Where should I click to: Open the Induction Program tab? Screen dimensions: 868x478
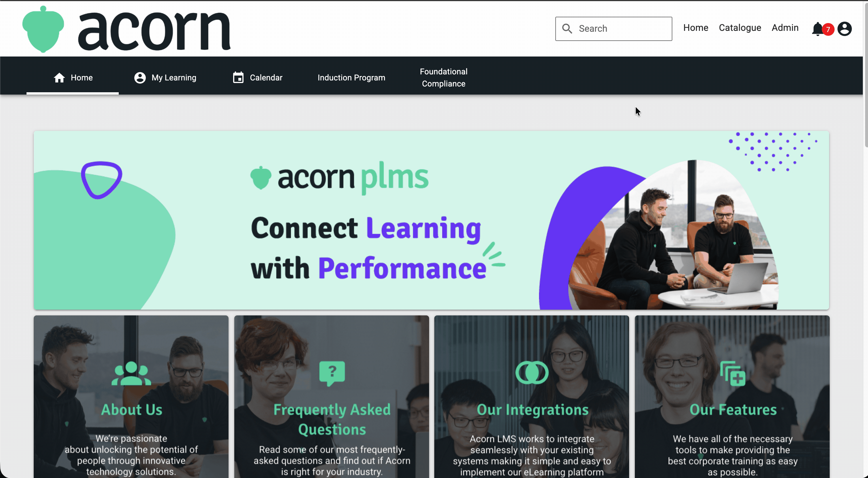coord(351,78)
